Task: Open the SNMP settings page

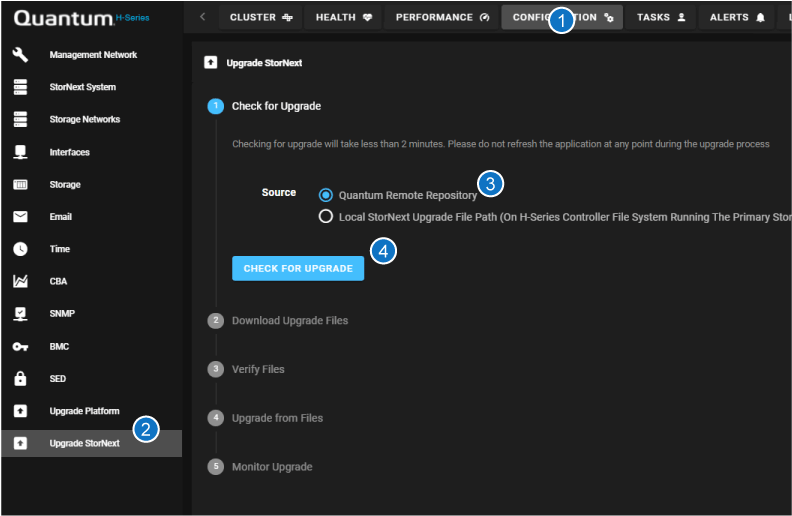Action: (x=62, y=314)
